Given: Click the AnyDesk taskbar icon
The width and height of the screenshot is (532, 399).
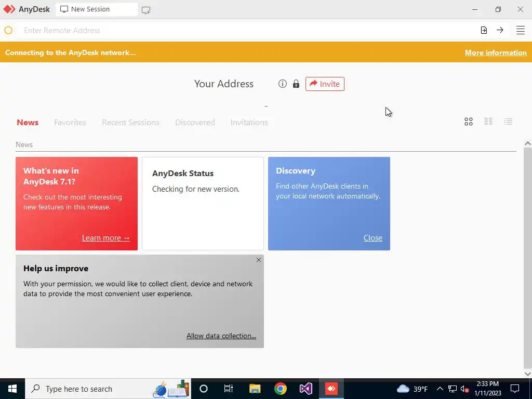Looking at the screenshot, I should tap(331, 389).
